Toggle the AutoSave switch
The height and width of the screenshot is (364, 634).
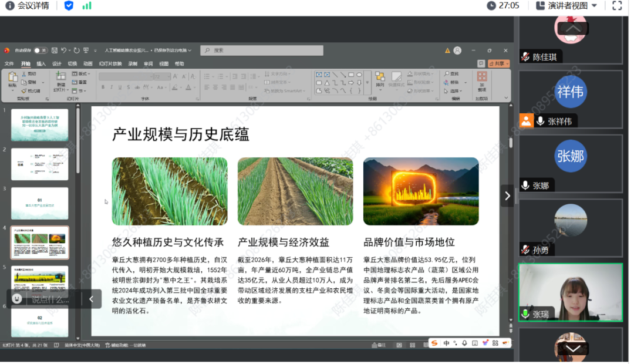[x=41, y=50]
